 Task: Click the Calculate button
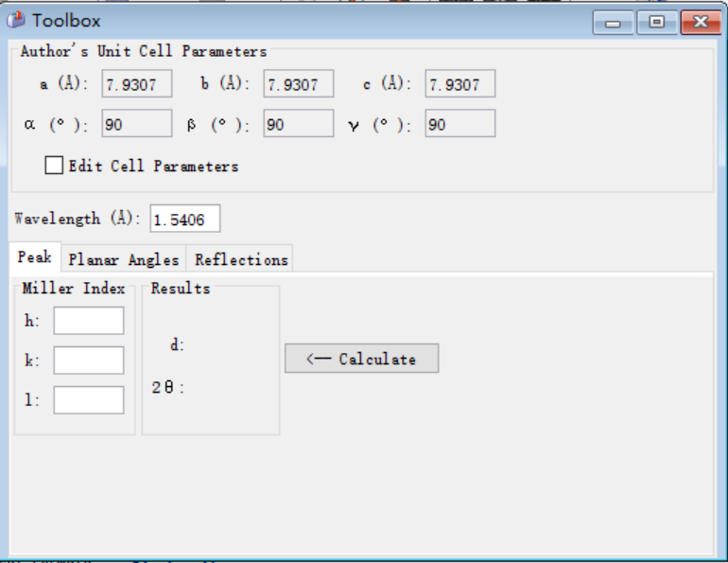coord(362,359)
